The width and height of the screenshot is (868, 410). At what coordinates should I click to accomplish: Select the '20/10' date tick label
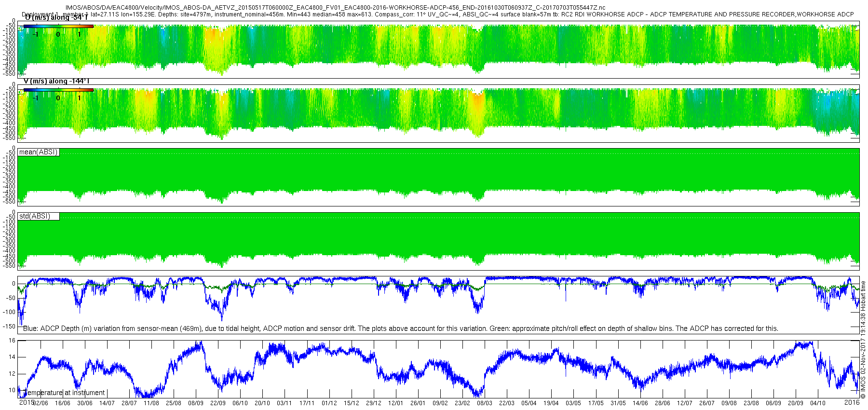coord(262,403)
